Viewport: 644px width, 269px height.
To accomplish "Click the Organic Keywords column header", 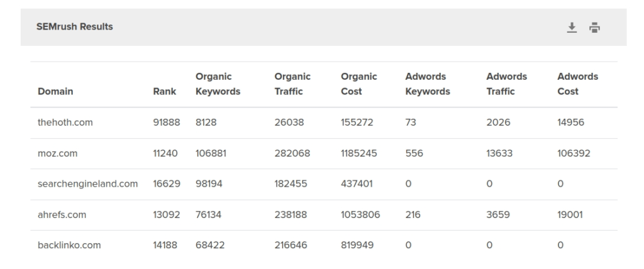I will 218,84.
